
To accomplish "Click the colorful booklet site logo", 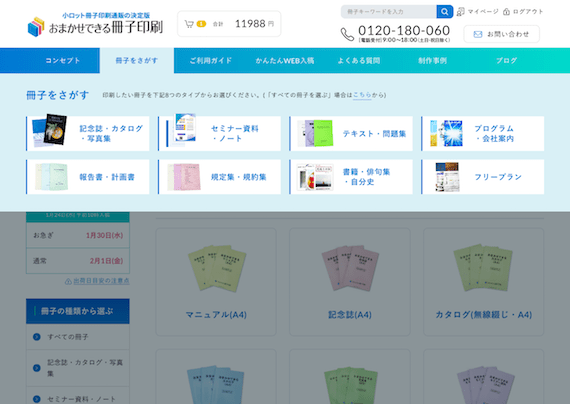I will pos(36,27).
